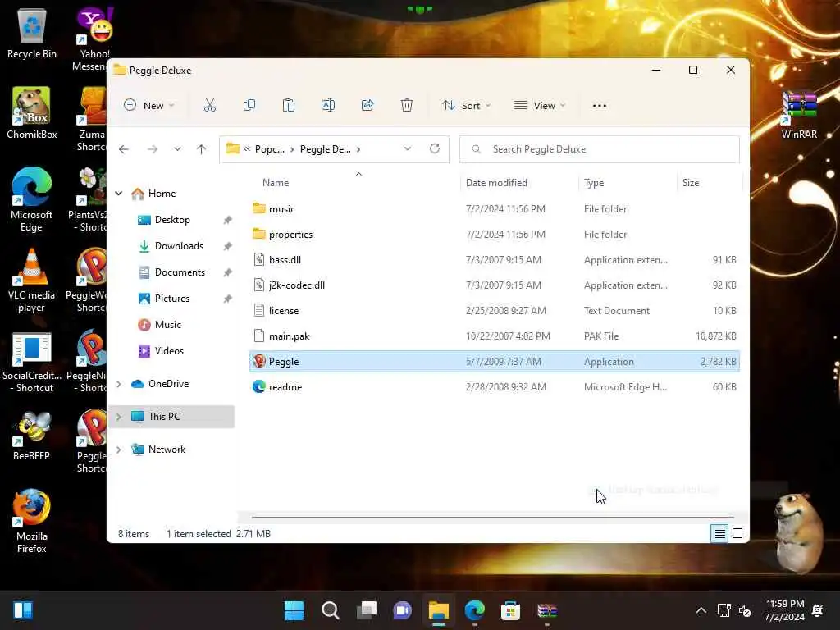Click the Rename icon in toolbar
The width and height of the screenshot is (840, 630).
(328, 106)
